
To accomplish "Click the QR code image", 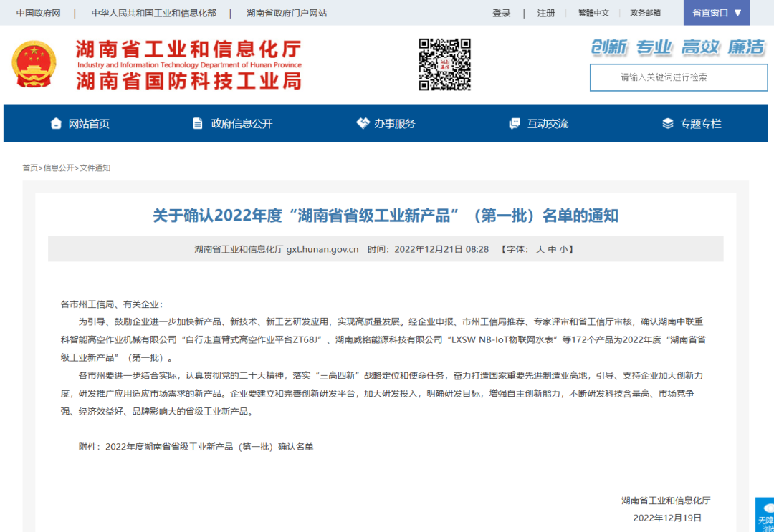I will 444,64.
